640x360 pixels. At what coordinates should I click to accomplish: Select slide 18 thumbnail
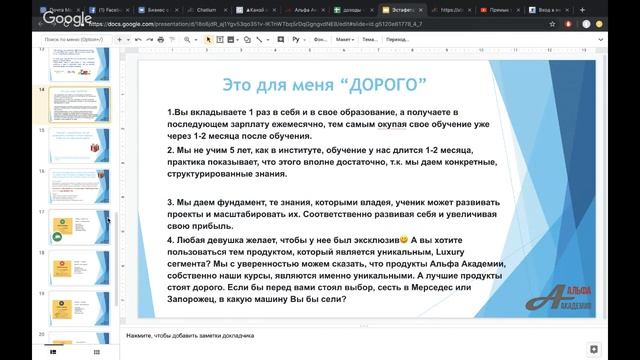[x=79, y=268]
